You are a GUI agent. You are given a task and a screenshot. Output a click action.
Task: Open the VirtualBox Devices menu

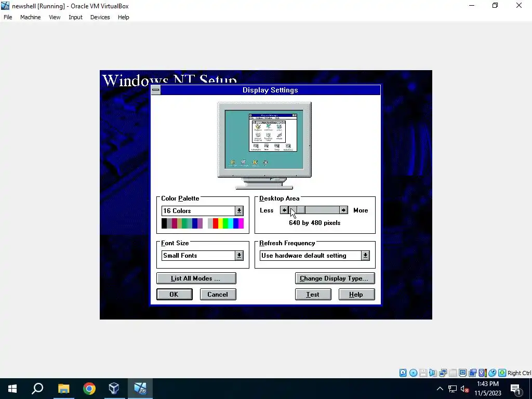[100, 17]
